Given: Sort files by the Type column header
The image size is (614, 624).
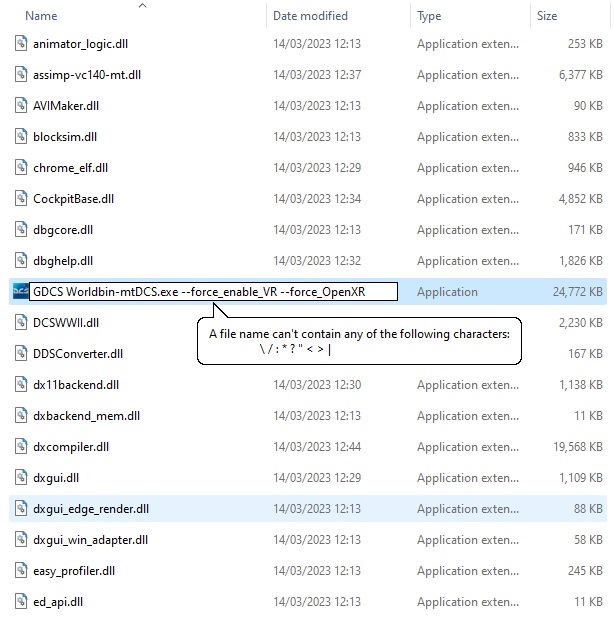Looking at the screenshot, I should click(x=429, y=16).
